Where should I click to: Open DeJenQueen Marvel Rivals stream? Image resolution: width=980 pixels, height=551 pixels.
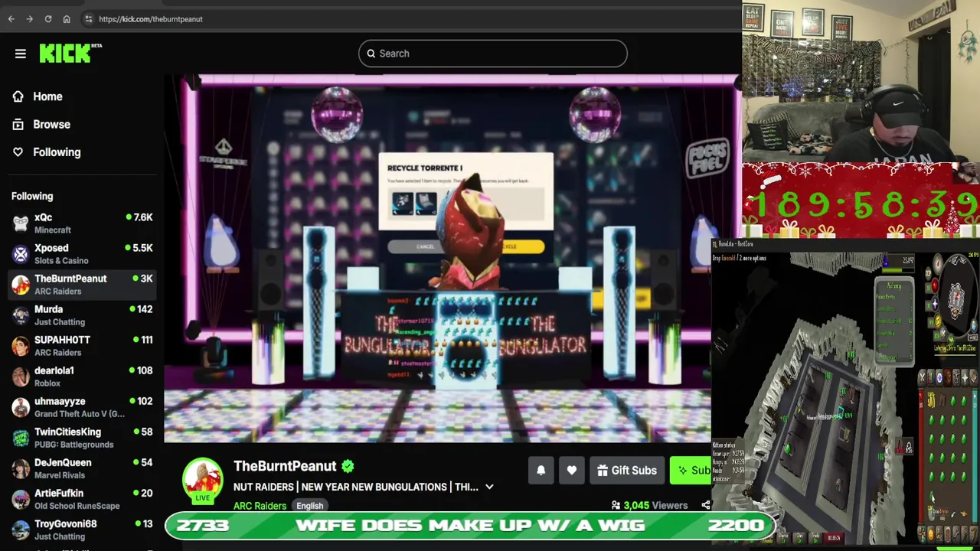(x=82, y=468)
